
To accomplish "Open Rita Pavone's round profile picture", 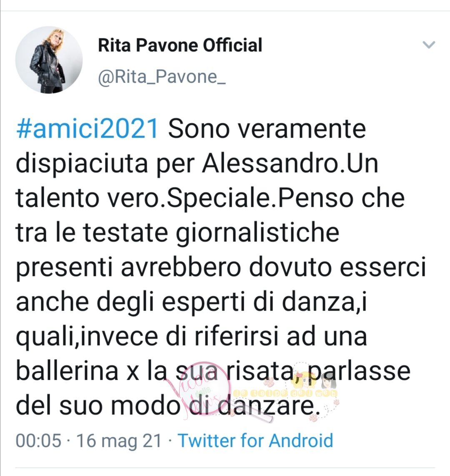I will [x=49, y=60].
